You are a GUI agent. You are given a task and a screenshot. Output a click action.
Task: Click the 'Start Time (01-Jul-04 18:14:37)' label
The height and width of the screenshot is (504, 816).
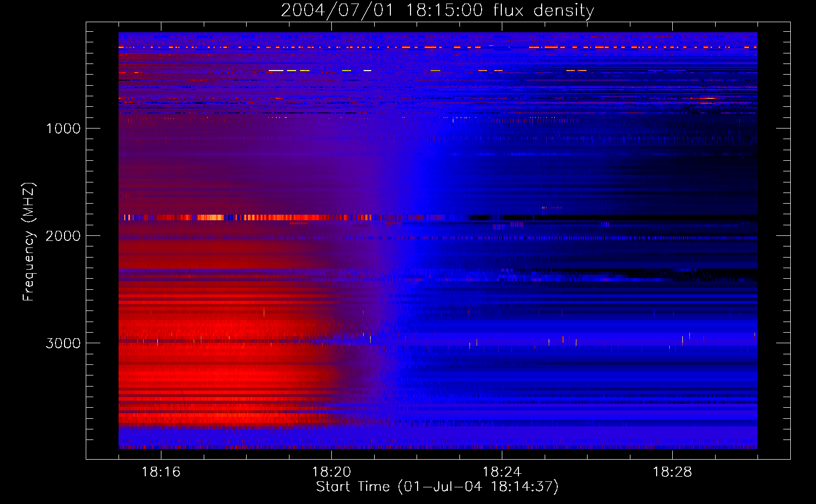tap(437, 487)
